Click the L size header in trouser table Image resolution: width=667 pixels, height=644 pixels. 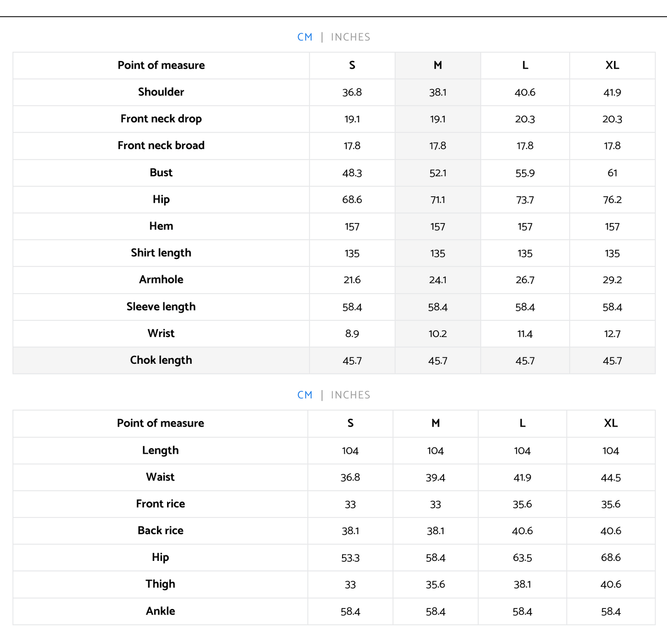(522, 423)
